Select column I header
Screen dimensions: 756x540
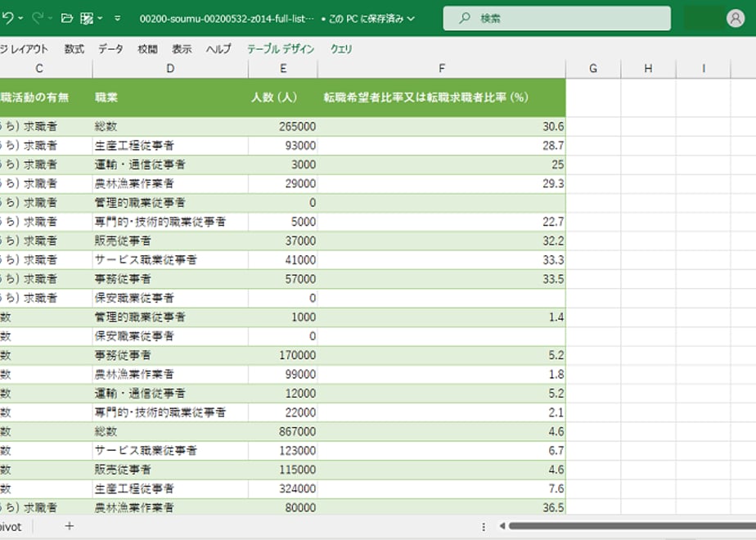click(704, 69)
